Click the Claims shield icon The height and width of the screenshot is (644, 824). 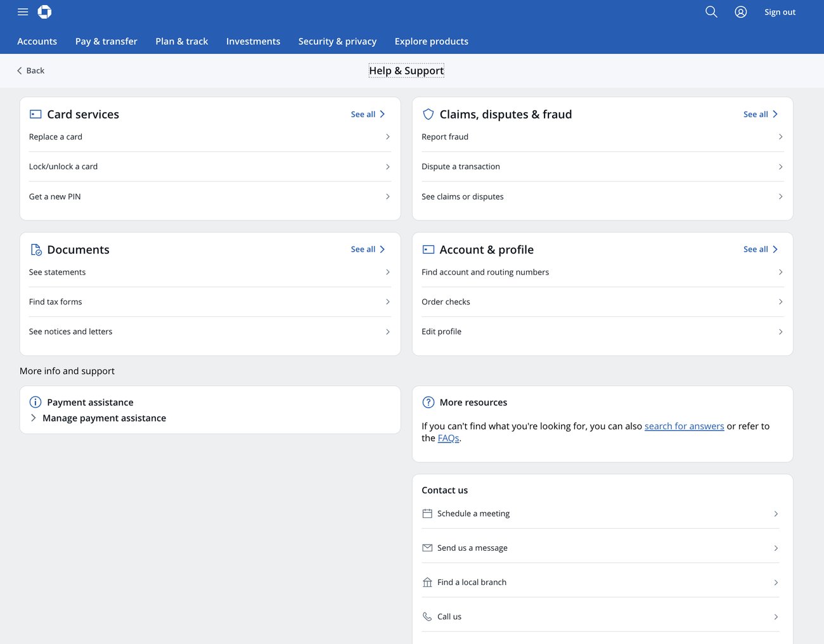pyautogui.click(x=428, y=114)
